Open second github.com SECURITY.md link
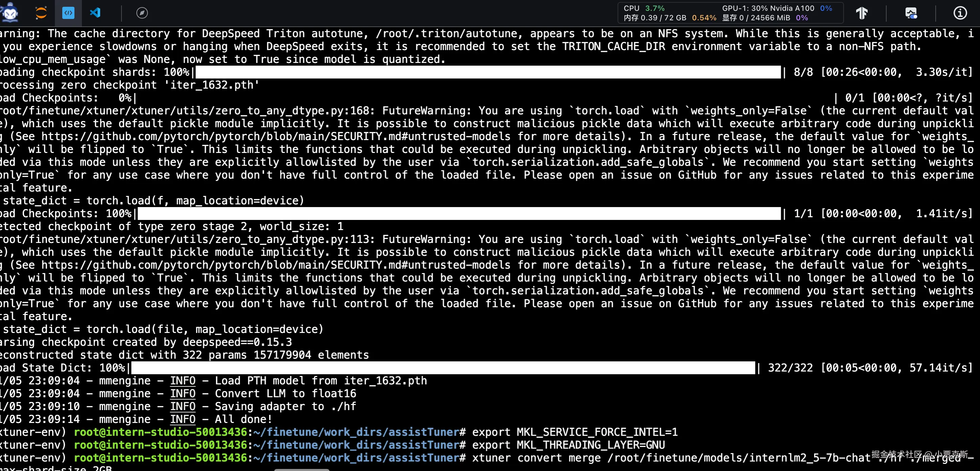The image size is (980, 471). 275,265
